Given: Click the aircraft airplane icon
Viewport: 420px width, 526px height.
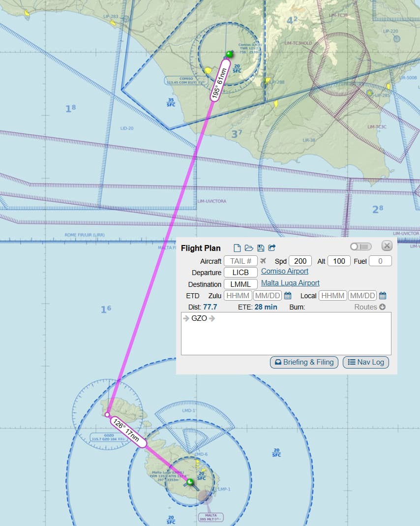Looking at the screenshot, I should (263, 261).
